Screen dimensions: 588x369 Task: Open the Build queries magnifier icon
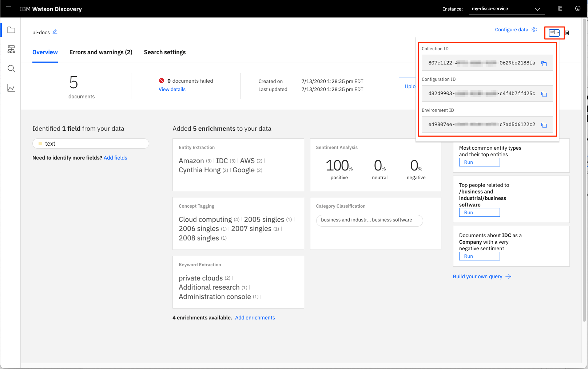tap(11, 68)
